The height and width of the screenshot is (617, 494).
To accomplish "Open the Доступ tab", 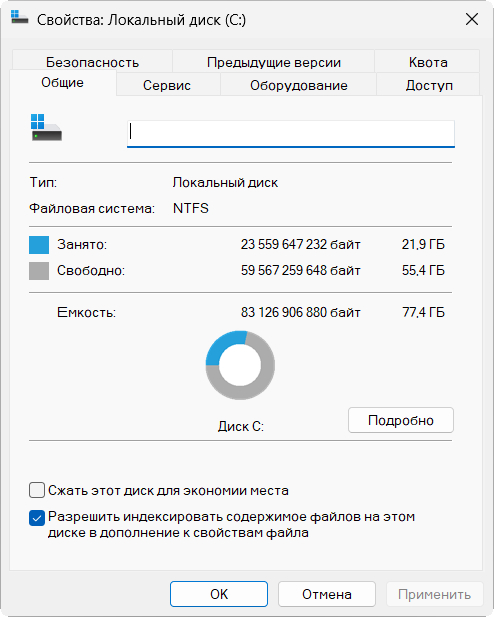I will tap(429, 85).
